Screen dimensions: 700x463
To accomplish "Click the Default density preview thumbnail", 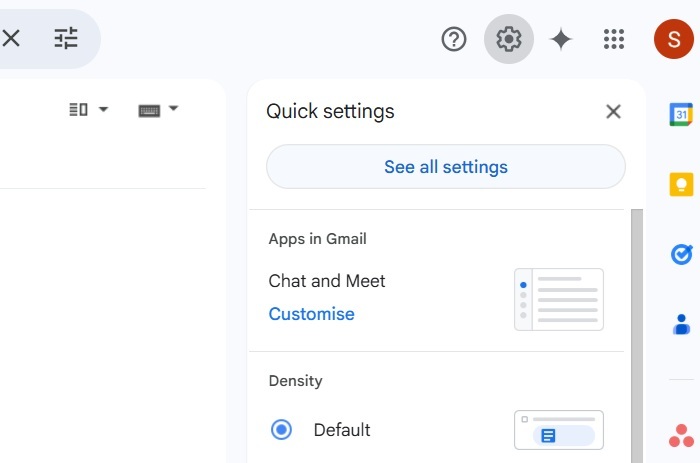I will (x=558, y=430).
